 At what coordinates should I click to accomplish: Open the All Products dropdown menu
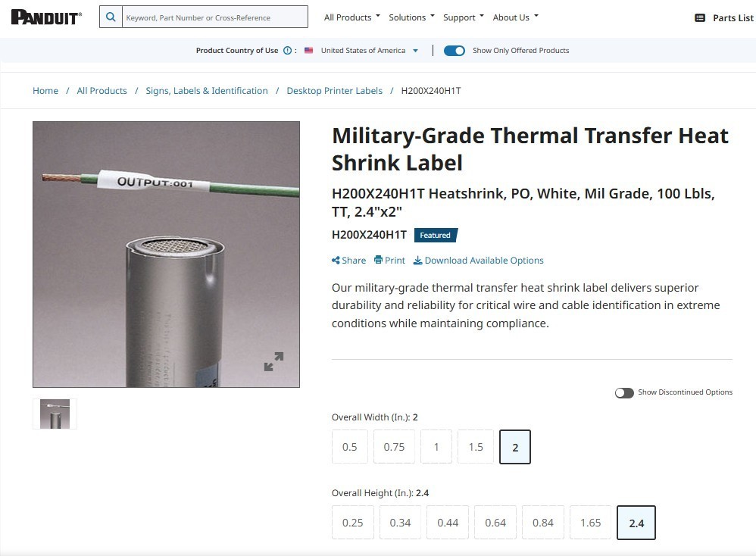(x=352, y=17)
